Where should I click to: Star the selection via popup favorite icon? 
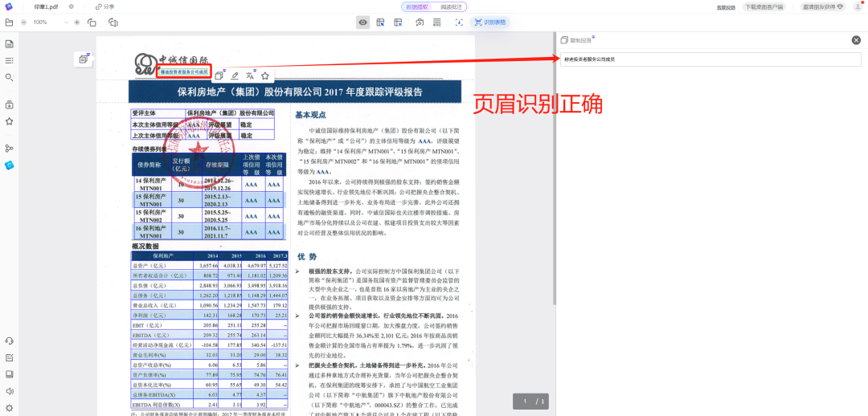[x=265, y=75]
